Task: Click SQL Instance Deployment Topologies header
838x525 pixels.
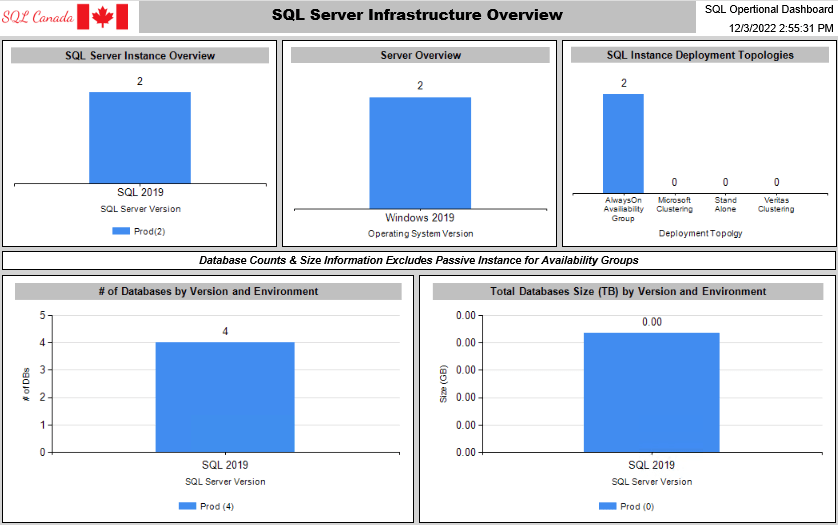Action: pos(700,56)
